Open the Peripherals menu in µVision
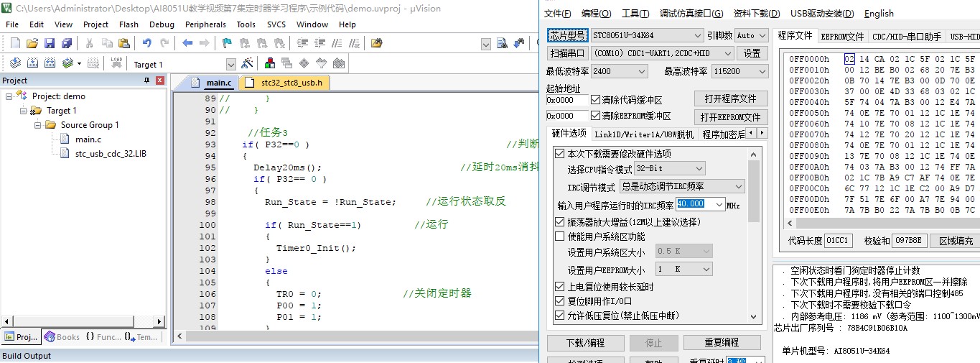 click(x=205, y=24)
